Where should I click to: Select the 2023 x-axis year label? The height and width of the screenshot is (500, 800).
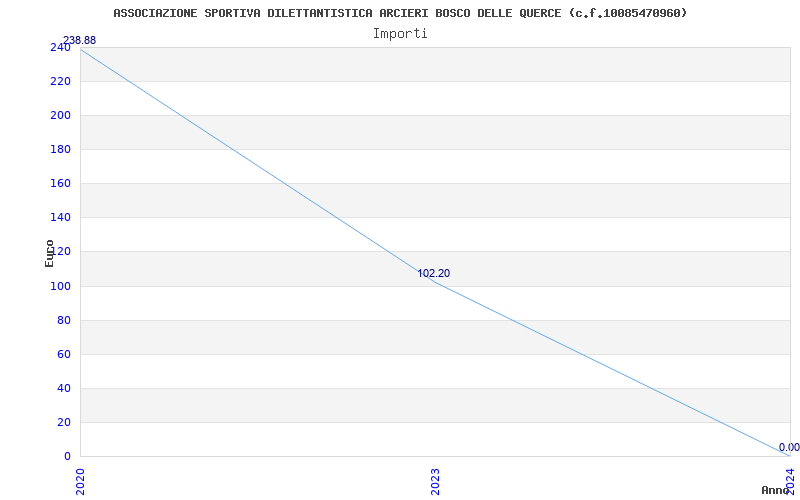pos(435,482)
